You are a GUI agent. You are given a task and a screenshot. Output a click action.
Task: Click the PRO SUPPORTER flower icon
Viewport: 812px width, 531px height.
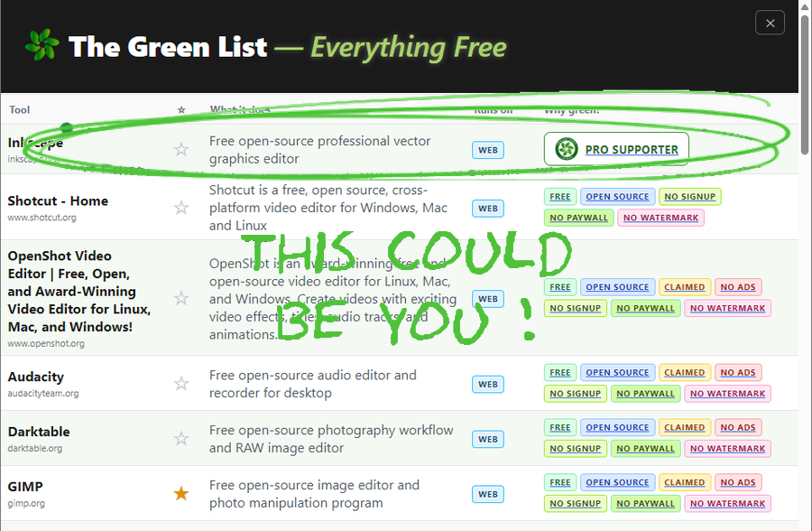pyautogui.click(x=567, y=149)
